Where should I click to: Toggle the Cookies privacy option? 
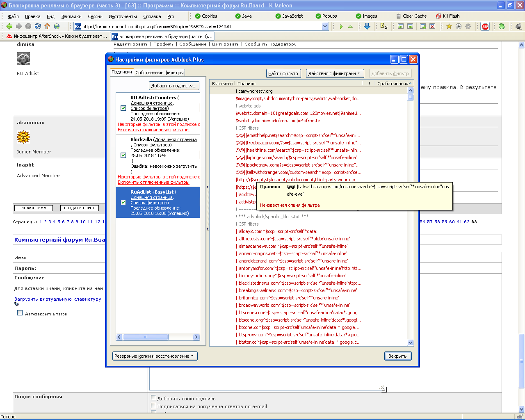206,16
